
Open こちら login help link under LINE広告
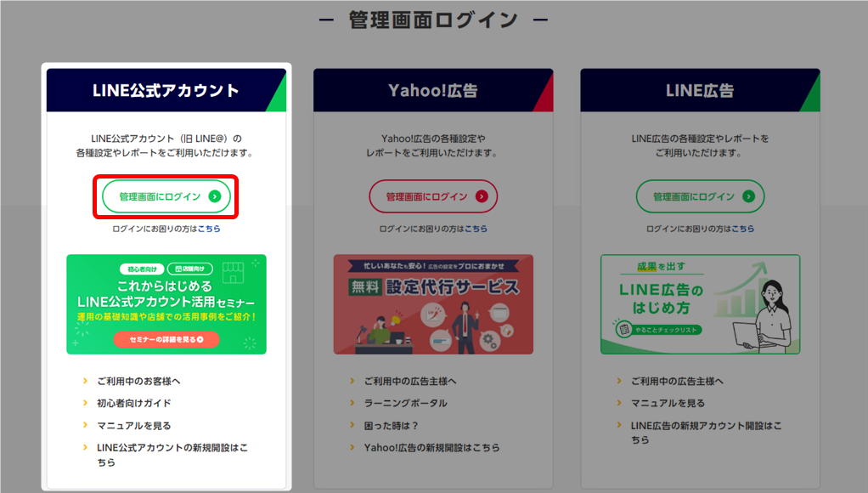[x=742, y=229]
